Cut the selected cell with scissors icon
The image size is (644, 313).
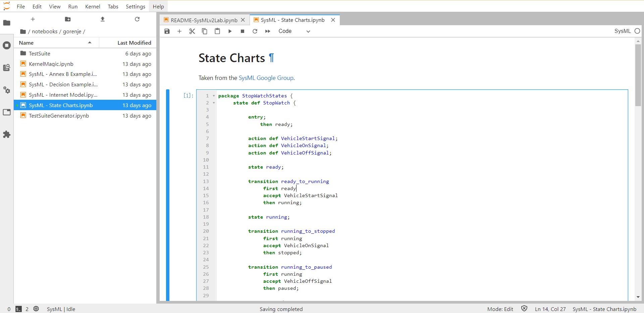pos(192,31)
